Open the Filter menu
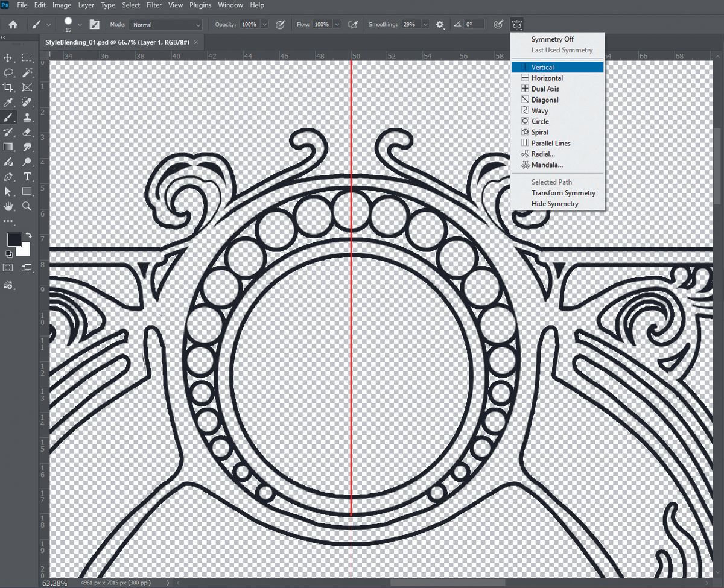This screenshot has width=724, height=588. click(x=154, y=5)
